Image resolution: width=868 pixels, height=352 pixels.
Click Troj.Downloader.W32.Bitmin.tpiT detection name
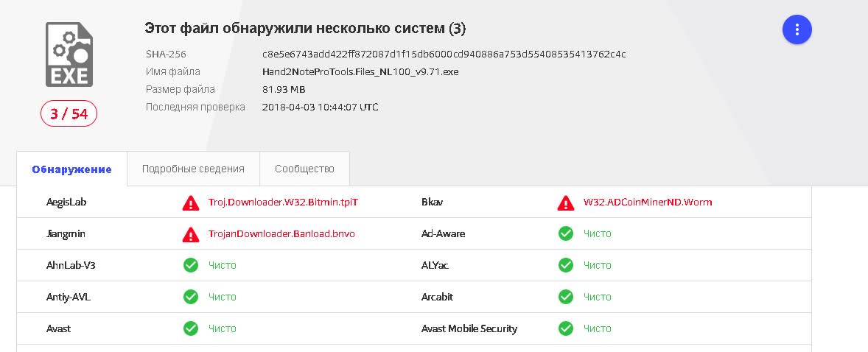284,202
